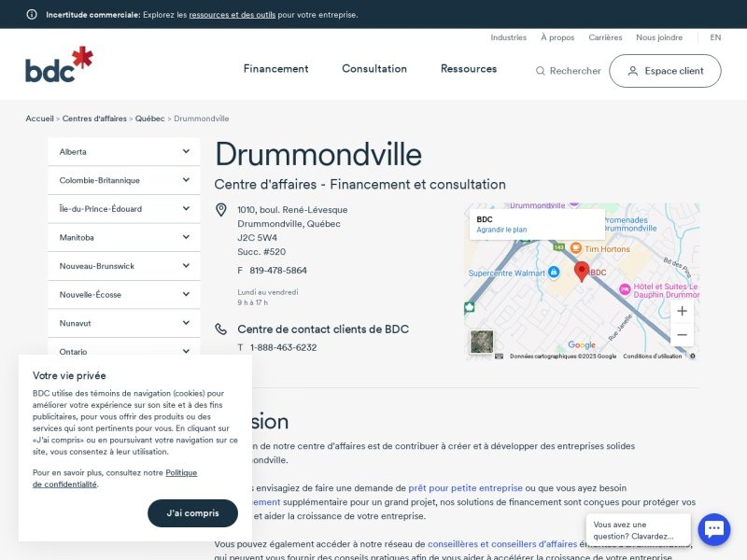Click the info icon in top banner

click(32, 14)
